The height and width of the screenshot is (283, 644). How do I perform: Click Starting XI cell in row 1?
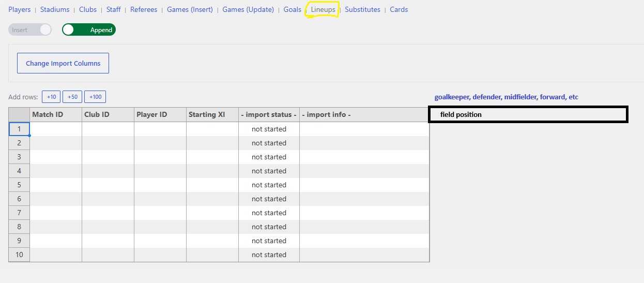point(212,129)
